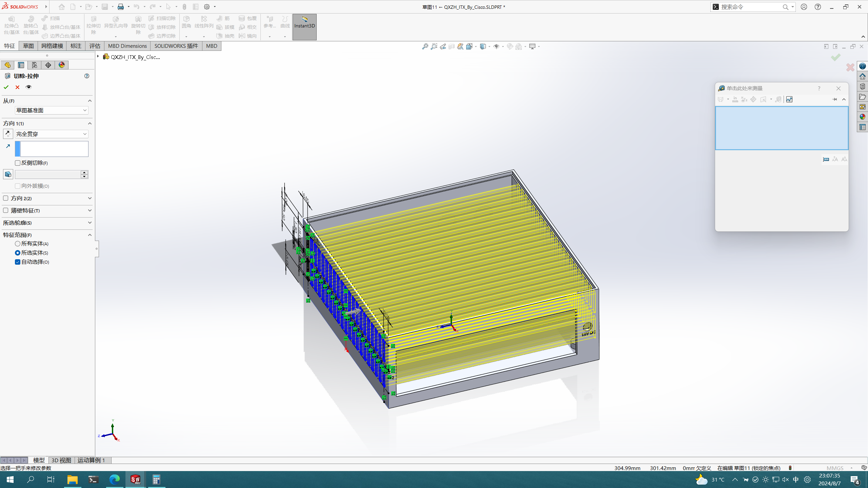Click the reverse direction arrow button
Image resolution: width=868 pixels, height=488 pixels.
[8, 134]
